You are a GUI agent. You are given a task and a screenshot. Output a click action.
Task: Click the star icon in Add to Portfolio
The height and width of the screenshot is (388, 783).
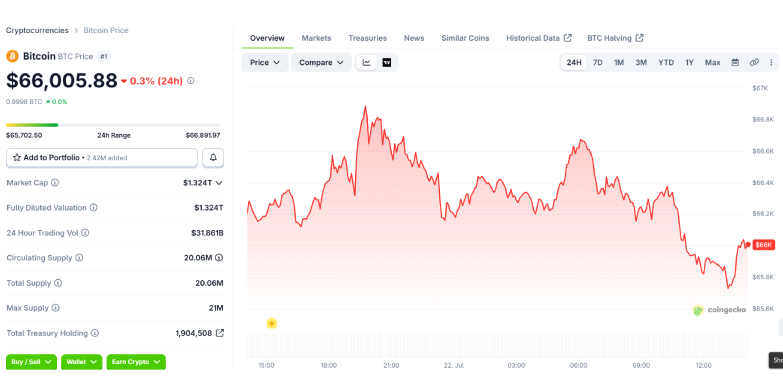pos(17,158)
